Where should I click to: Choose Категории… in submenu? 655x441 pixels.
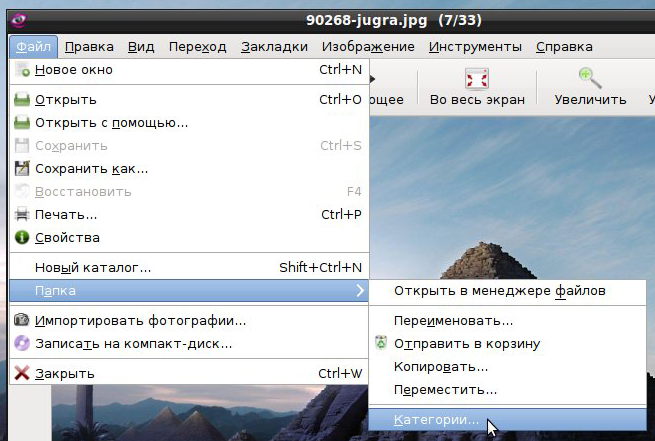pos(508,420)
